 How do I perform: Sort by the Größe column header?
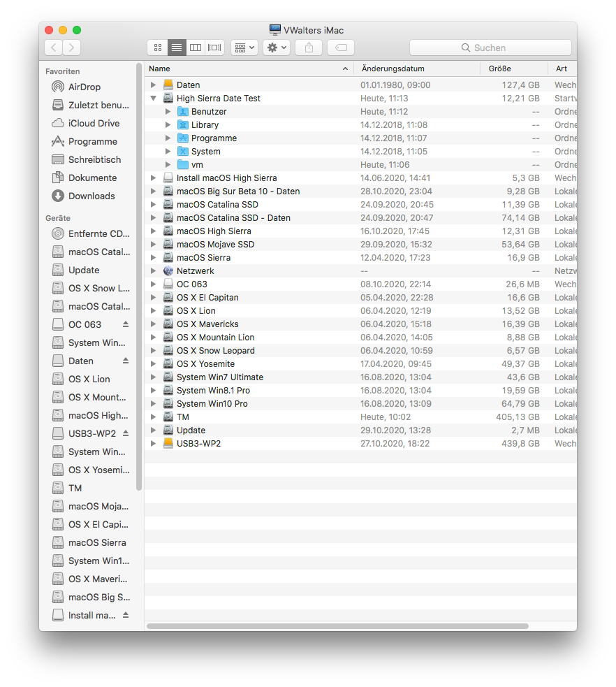514,68
